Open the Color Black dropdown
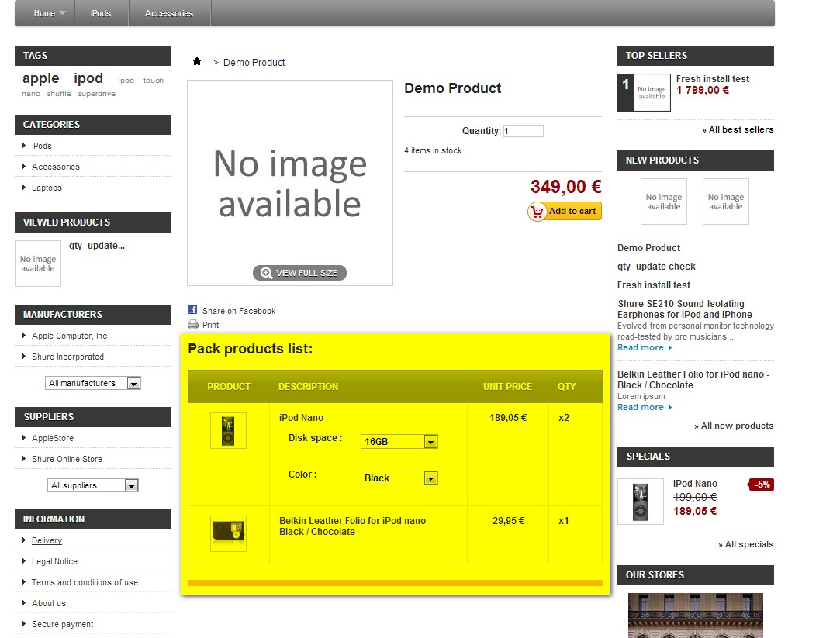 (399, 478)
